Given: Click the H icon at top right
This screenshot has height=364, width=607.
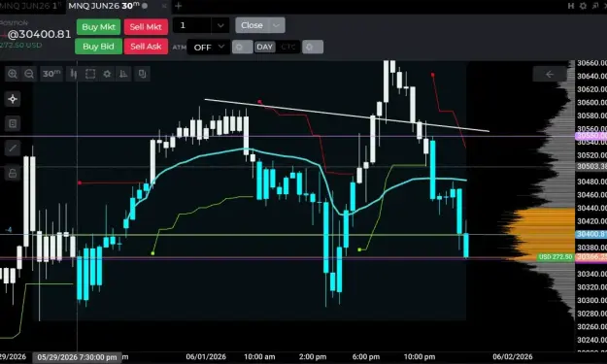Looking at the screenshot, I should tap(571, 6).
